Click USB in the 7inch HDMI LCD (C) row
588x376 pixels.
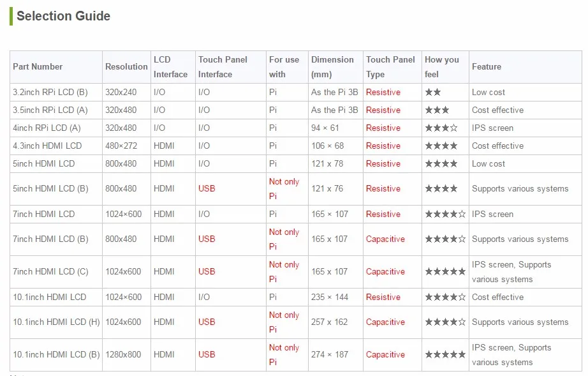tap(207, 272)
